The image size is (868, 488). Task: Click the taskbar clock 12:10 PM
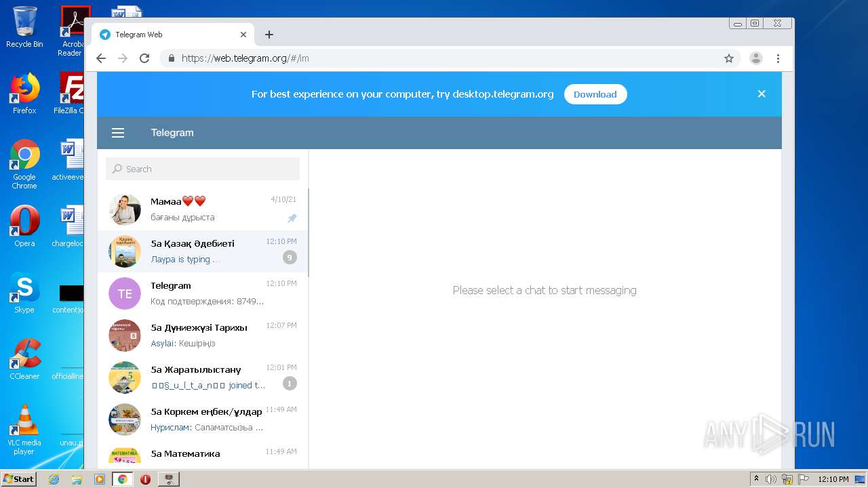(x=833, y=479)
